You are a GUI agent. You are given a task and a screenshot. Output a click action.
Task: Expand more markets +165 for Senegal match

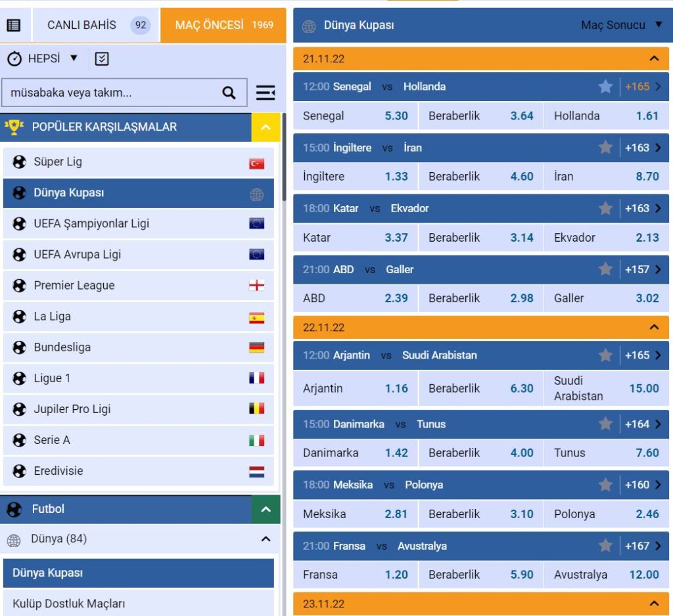pos(643,87)
